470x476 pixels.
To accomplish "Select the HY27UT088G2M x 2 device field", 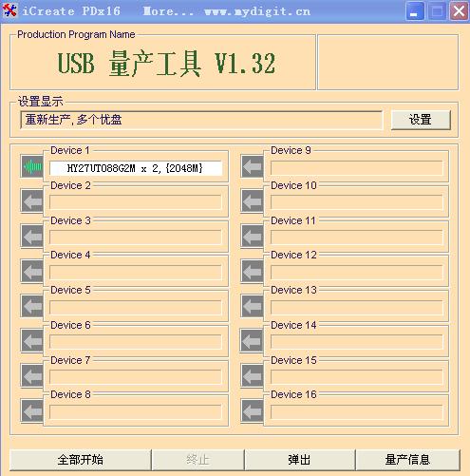I will coord(136,168).
